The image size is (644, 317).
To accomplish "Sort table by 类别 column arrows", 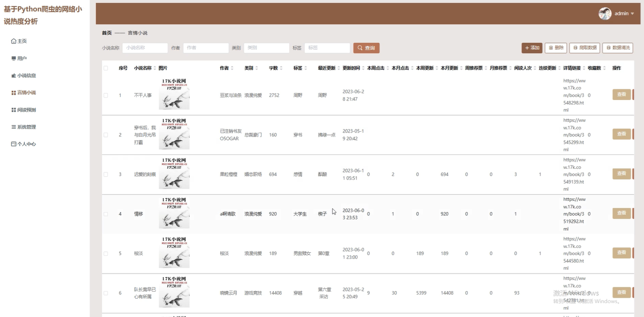I will pos(256,68).
